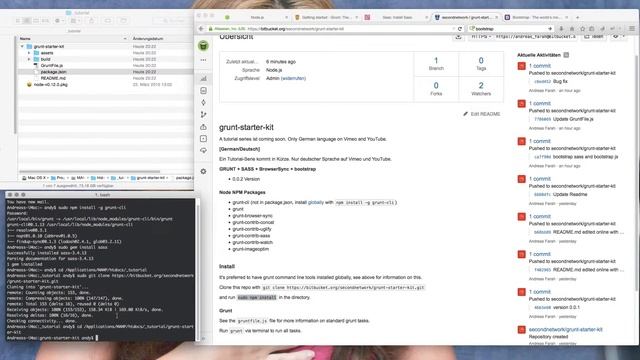This screenshot has height=360, width=640.
Task: Reload the page in Firefox
Action: tap(460, 29)
